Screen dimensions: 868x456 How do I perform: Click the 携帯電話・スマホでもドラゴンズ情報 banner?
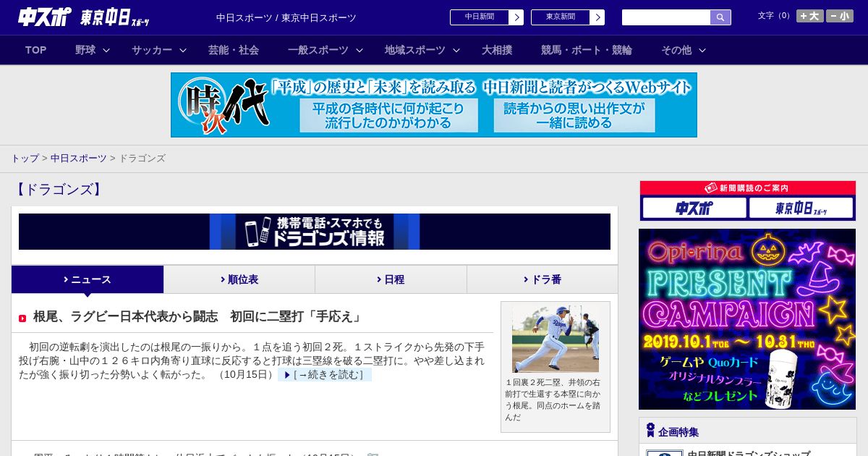coord(315,232)
